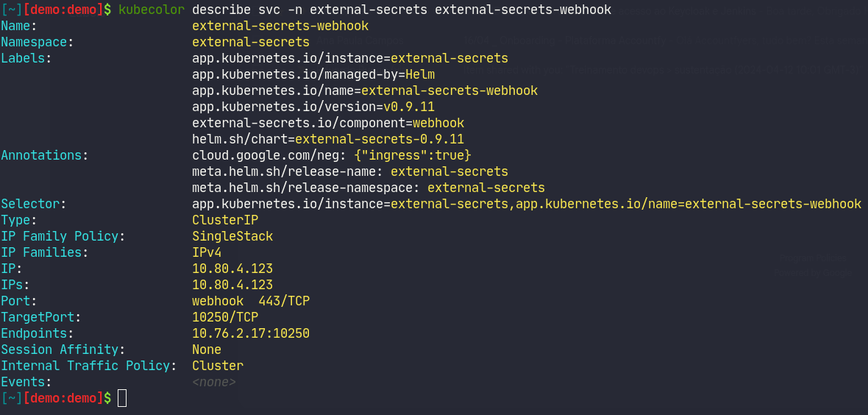Click the kubecolor command word
Viewport: 868px width, 415px height.
pos(151,10)
